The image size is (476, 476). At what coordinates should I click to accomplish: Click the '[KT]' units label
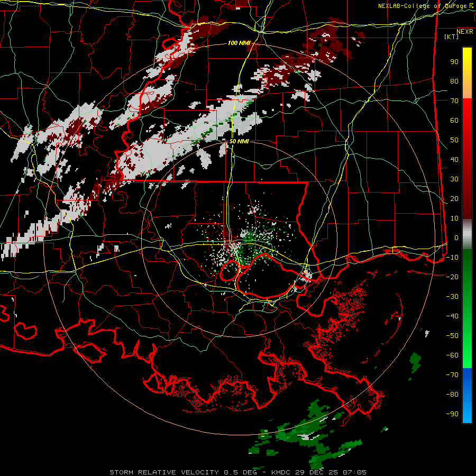click(451, 36)
